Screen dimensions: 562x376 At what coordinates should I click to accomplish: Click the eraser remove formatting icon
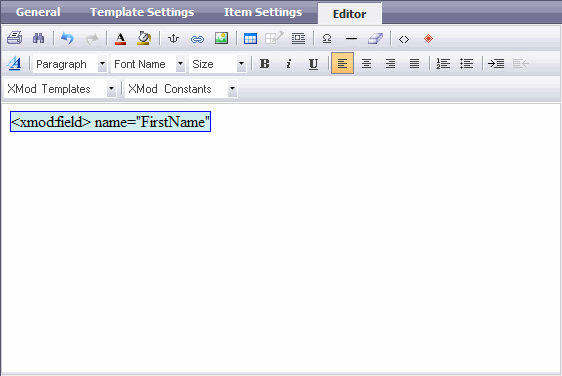click(375, 38)
